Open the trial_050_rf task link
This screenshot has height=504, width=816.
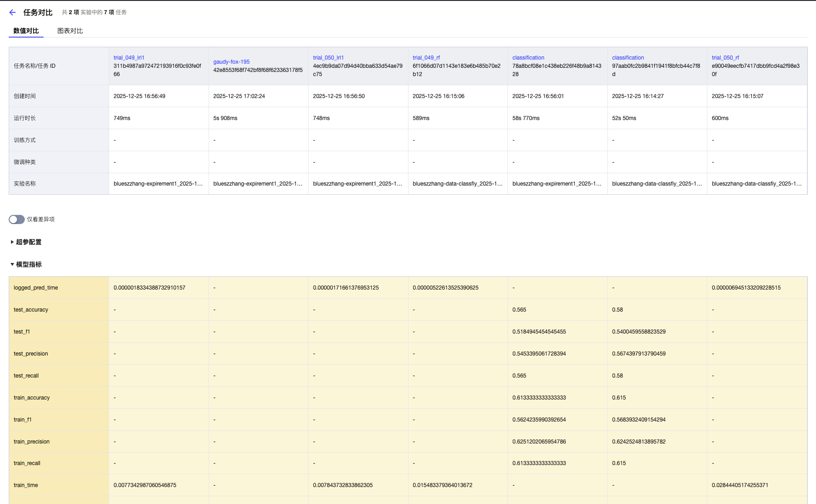tap(725, 58)
